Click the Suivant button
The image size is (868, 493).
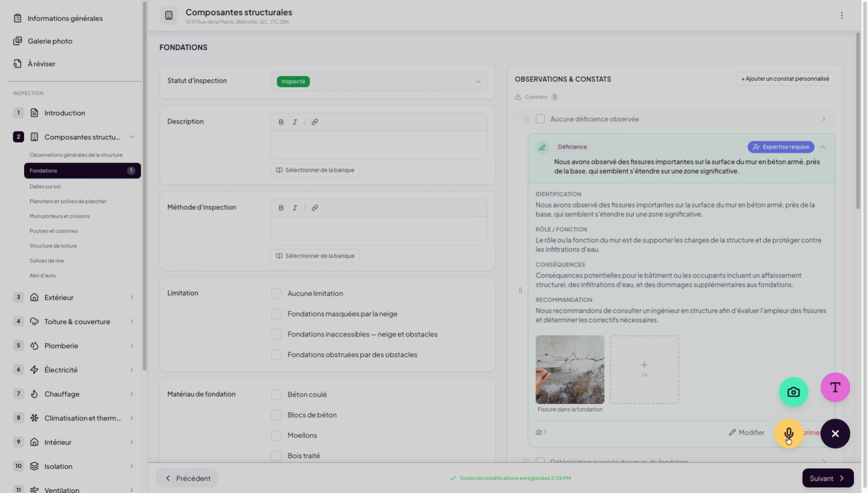pyautogui.click(x=827, y=478)
